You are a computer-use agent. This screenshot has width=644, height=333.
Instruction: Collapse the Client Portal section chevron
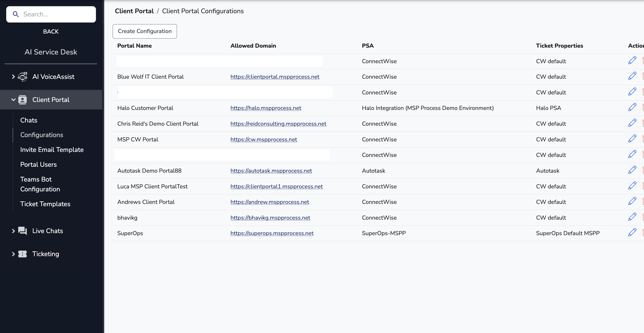tap(13, 100)
